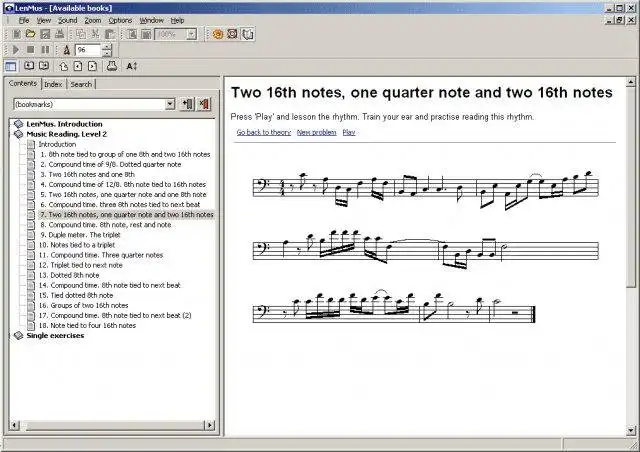Image resolution: width=640 pixels, height=452 pixels.
Task: Collapse the Music Reading. Level 2 book
Action: point(19,134)
